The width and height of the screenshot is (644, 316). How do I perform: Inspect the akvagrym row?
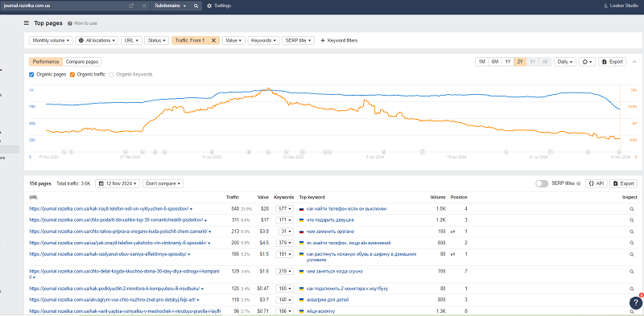tap(632, 300)
